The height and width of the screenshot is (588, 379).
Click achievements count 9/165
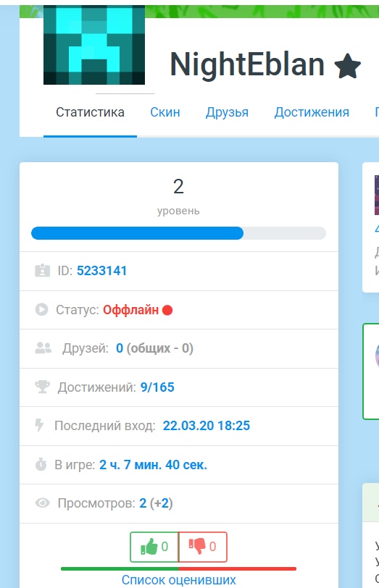pyautogui.click(x=157, y=387)
